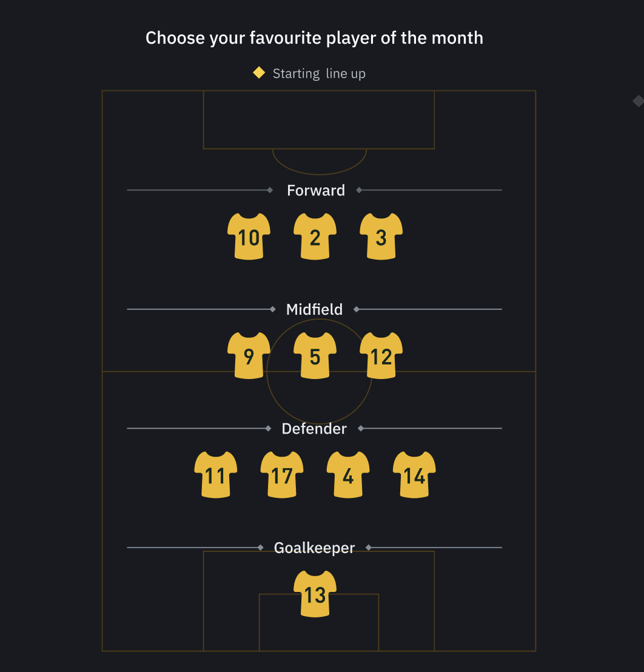This screenshot has width=644, height=672.
Task: Click the grey diamond at right edge
Action: (639, 101)
